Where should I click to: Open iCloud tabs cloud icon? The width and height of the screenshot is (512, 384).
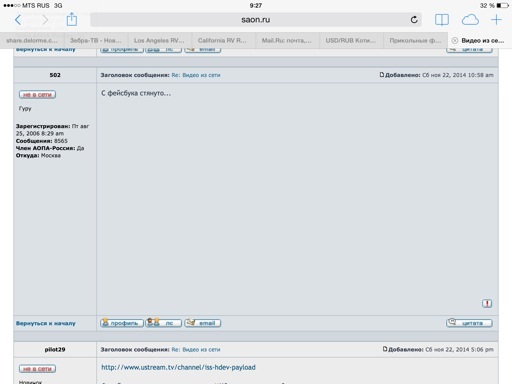pos(470,20)
